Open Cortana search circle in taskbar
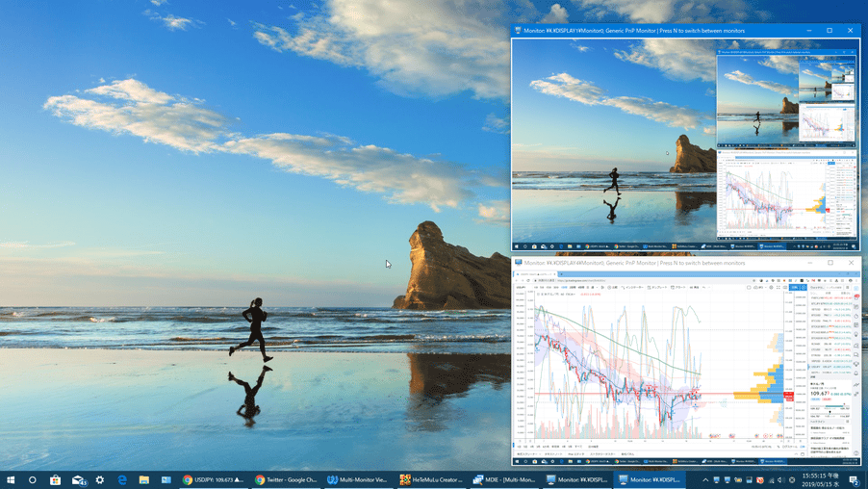This screenshot has height=489, width=868. coord(32,479)
